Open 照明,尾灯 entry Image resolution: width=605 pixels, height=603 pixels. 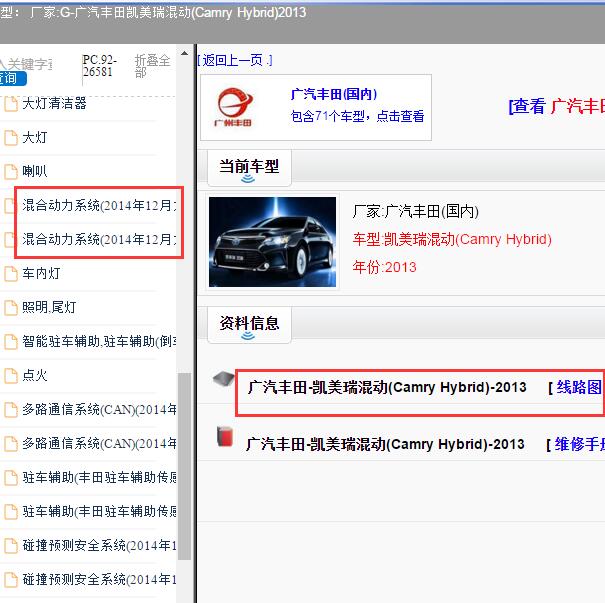point(49,307)
